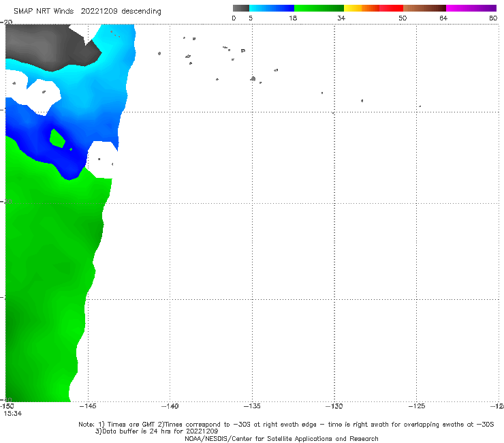The image size is (504, 443).
Task: Click the NOAA/NESDIS credit line
Action: pyautogui.click(x=281, y=438)
